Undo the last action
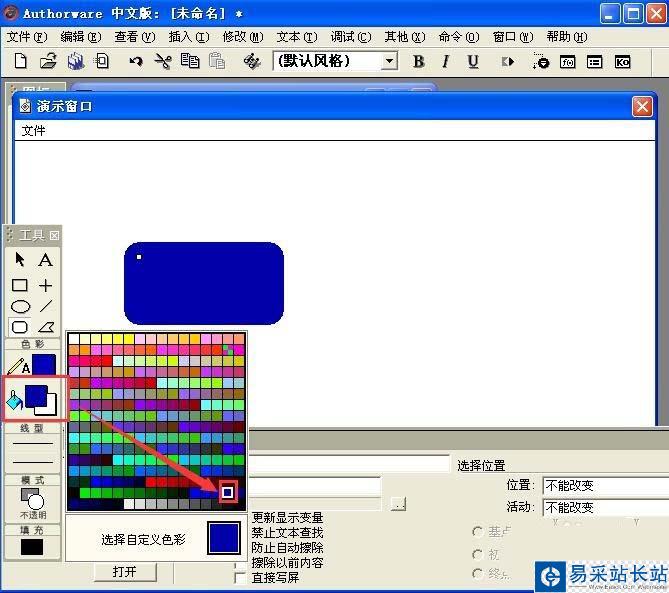This screenshot has width=669, height=593. pos(136,61)
